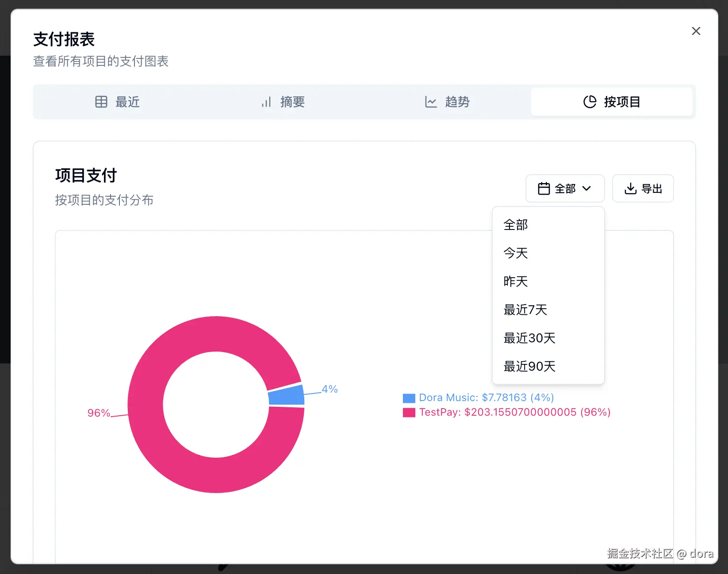Click the download icon on the 导出 button
The height and width of the screenshot is (574, 728).
point(631,188)
